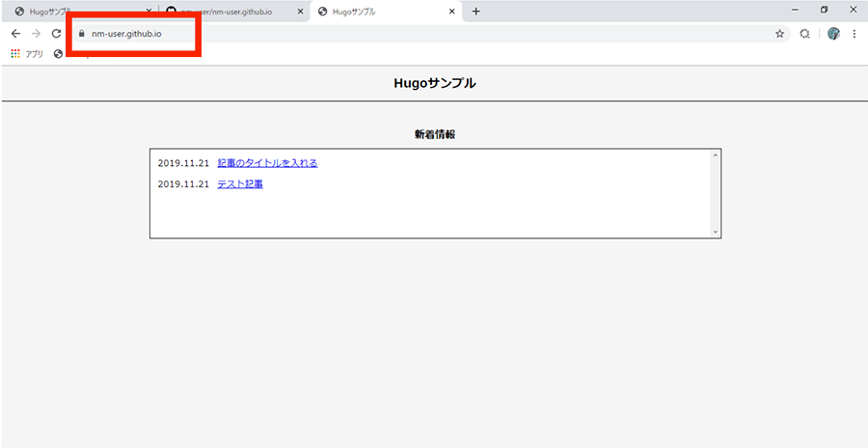
Task: Open Chrome's three-dot menu
Action: click(854, 34)
